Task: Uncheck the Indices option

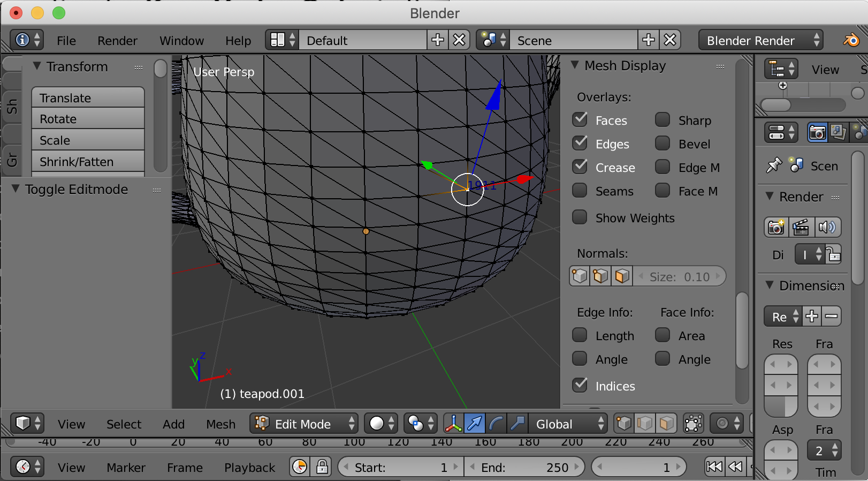Action: pos(580,386)
